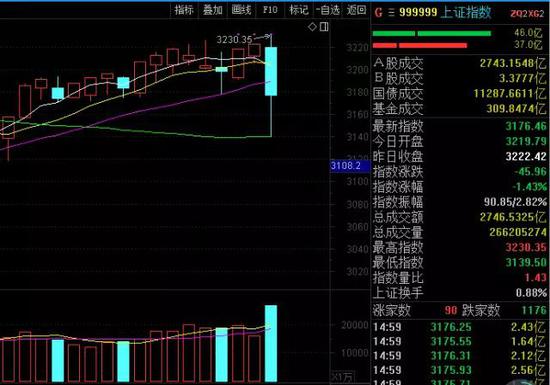Image resolution: width=550 pixels, height=385 pixels.
Task: Click the 3230.35 high annotation on chart
Action: point(234,39)
